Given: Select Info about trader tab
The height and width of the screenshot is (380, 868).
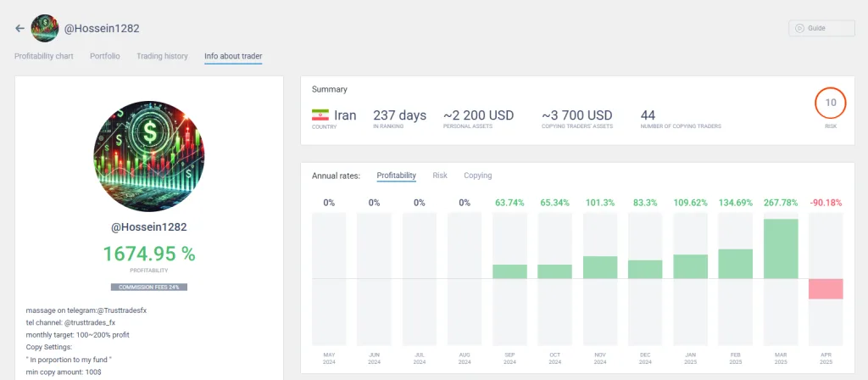Looking at the screenshot, I should [233, 57].
